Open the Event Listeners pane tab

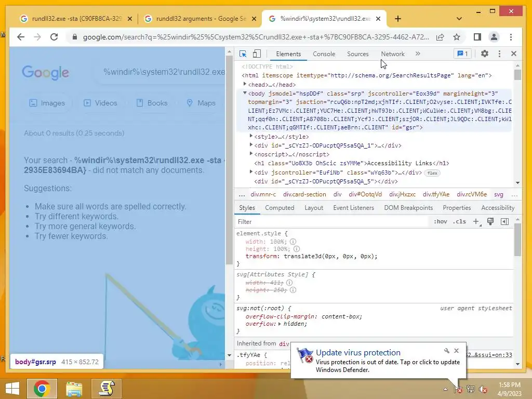coord(353,208)
